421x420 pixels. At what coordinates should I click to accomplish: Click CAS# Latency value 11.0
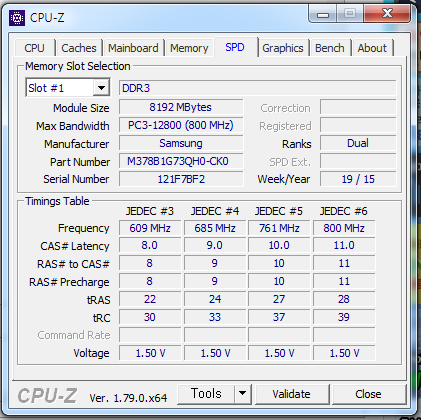point(344,245)
